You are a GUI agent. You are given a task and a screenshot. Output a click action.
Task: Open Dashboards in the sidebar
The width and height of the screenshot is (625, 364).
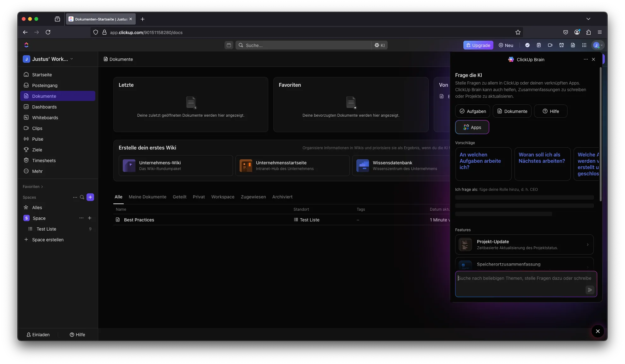(58, 107)
